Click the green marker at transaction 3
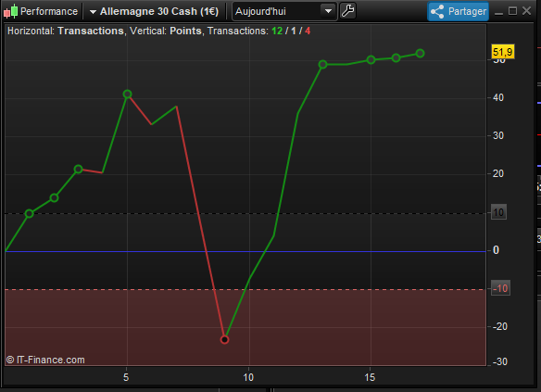The image size is (541, 392). [79, 169]
